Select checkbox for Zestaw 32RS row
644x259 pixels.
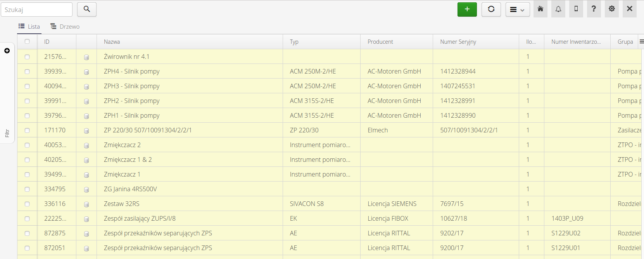coord(27,204)
